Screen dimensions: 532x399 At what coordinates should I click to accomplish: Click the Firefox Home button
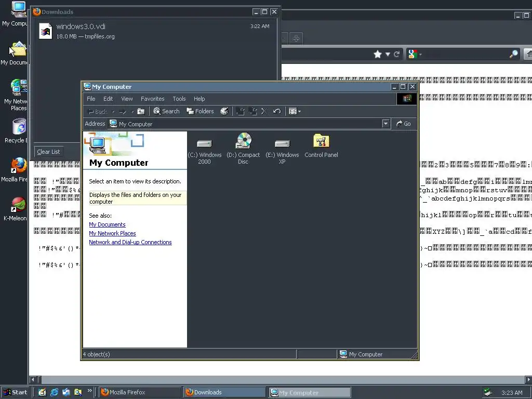click(528, 54)
